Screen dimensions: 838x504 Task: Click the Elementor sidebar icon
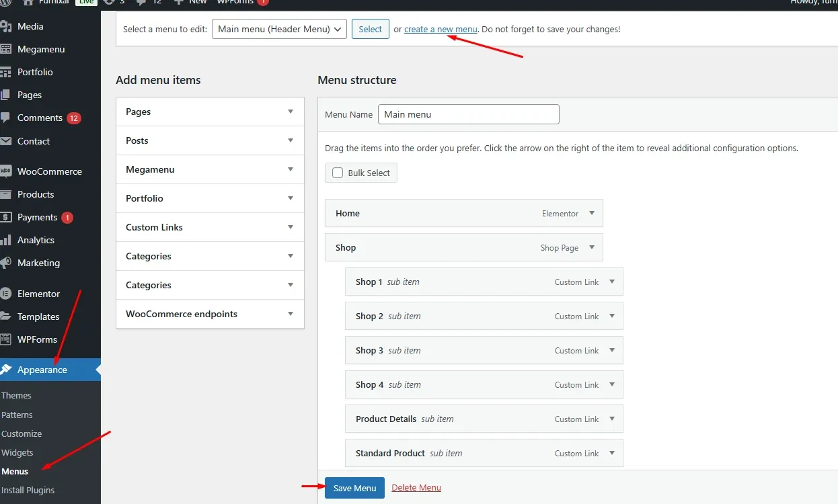(x=6, y=294)
